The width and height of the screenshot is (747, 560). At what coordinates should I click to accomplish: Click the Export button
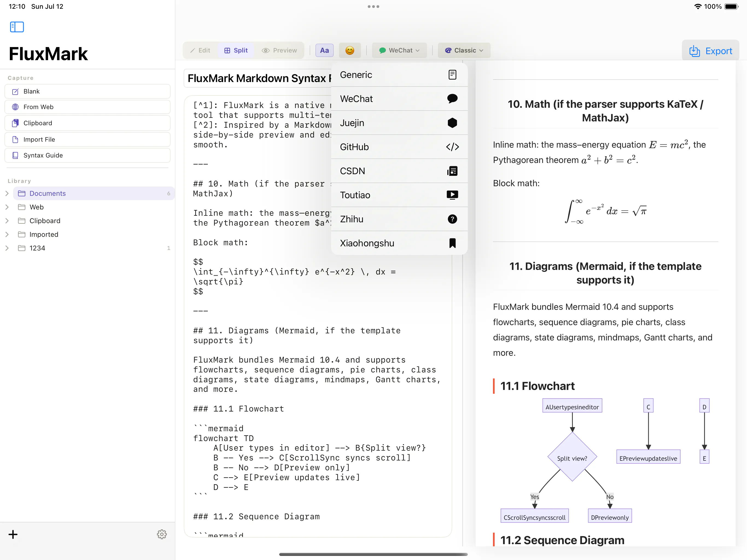[711, 51]
